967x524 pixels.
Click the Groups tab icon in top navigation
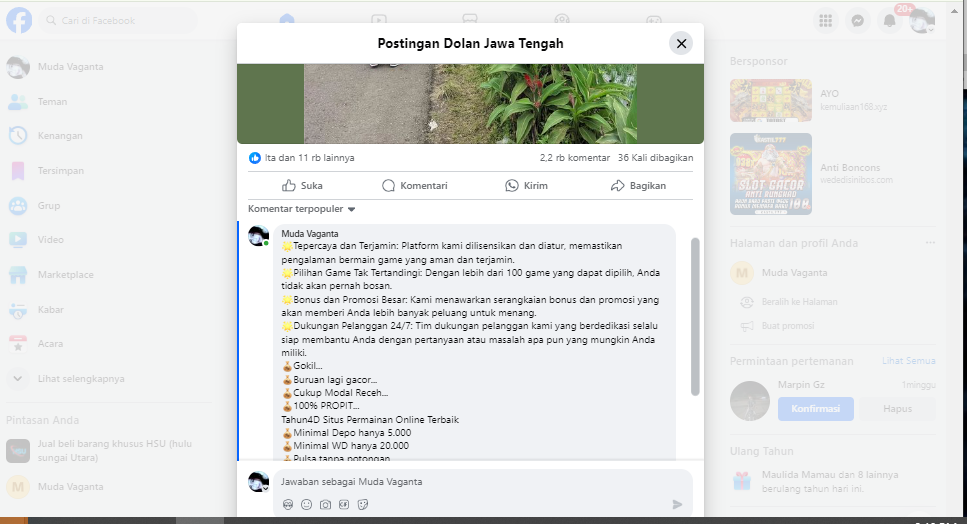(x=562, y=20)
